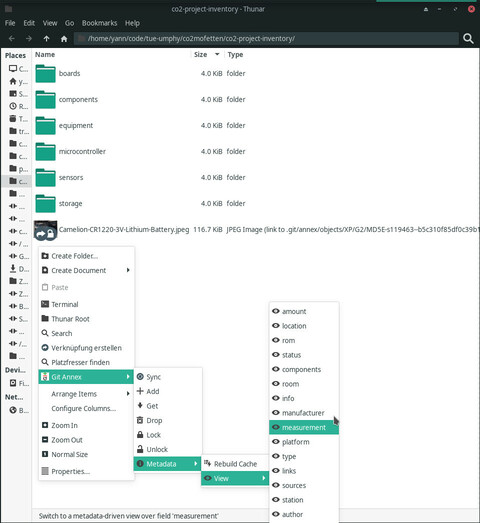The height and width of the screenshot is (523, 480).
Task: Expand the Arrange Items submenu
Action: coord(86,394)
